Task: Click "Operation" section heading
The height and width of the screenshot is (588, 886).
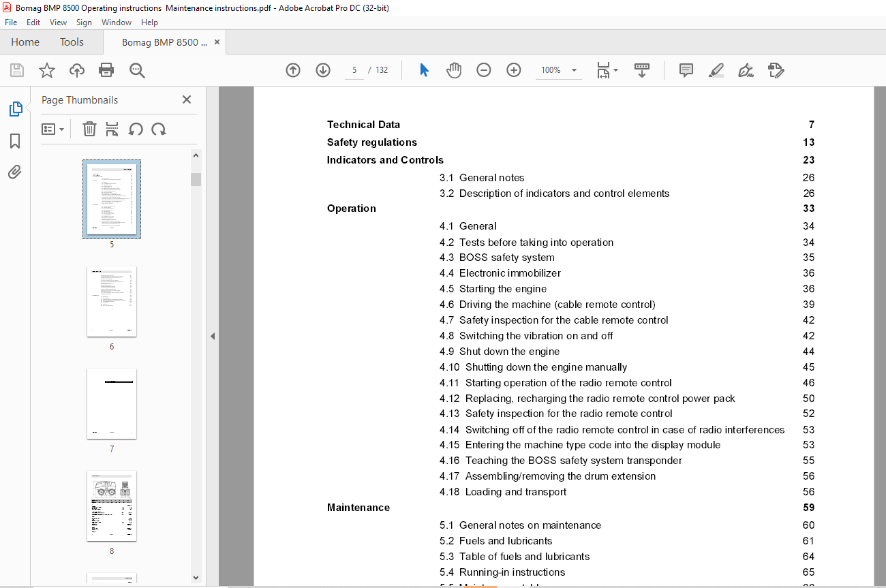Action: [352, 208]
